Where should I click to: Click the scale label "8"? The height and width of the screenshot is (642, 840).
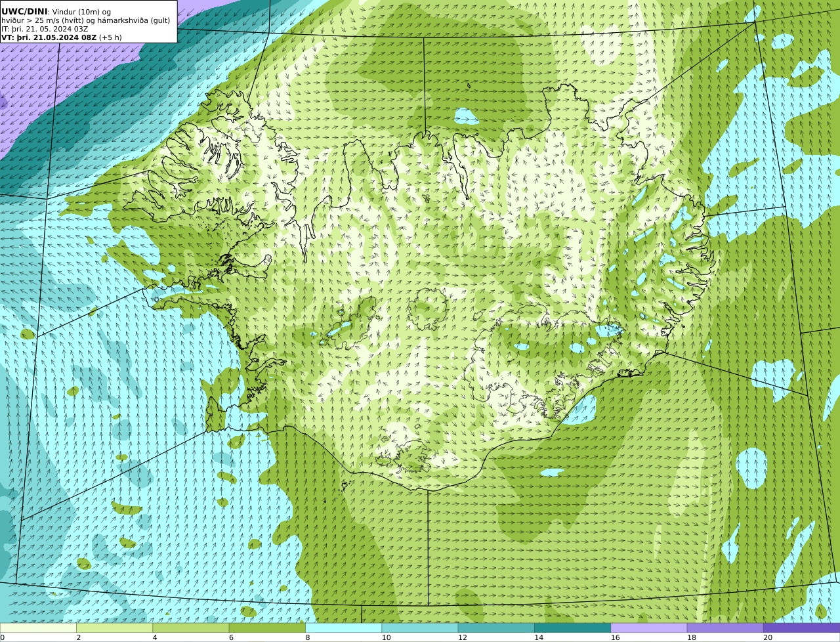[308, 637]
